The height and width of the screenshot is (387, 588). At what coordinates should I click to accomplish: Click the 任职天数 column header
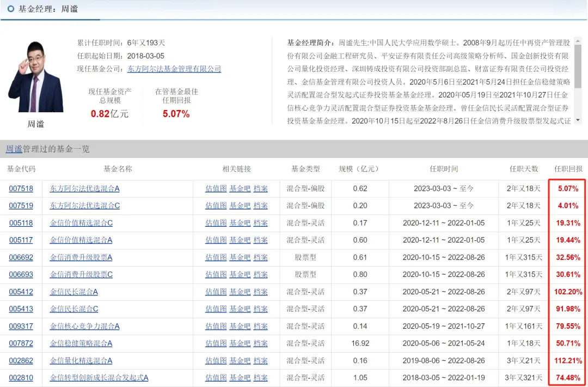coord(524,169)
